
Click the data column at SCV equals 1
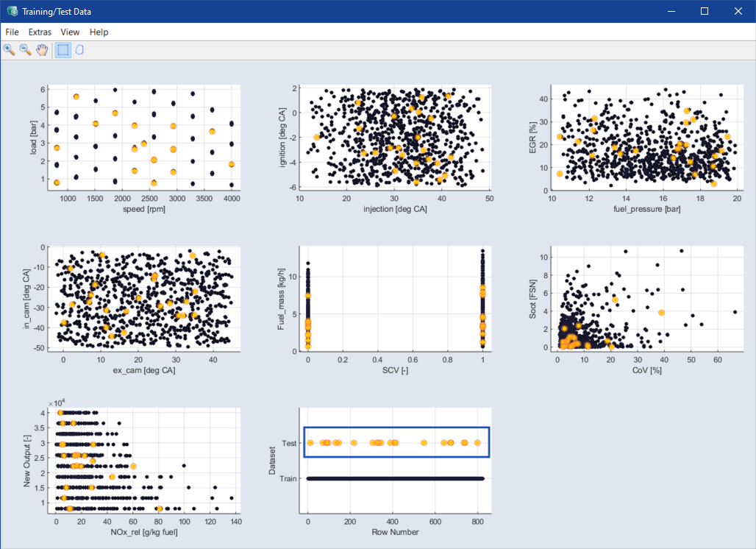point(482,299)
